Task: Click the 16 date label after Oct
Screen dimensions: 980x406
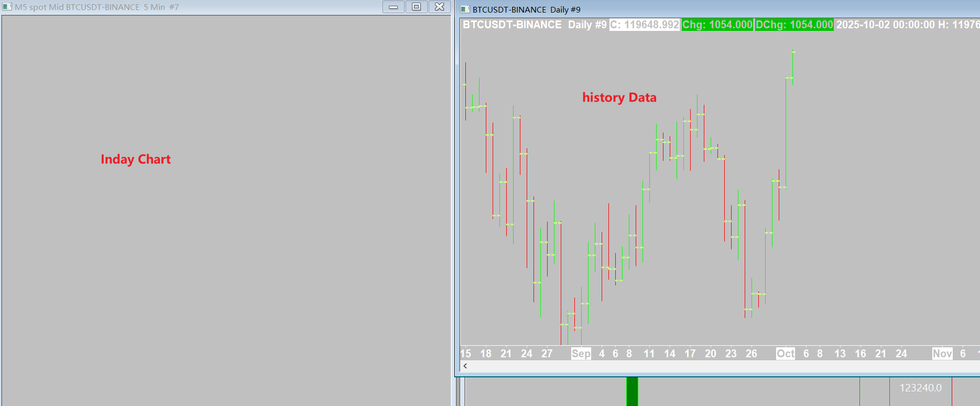Action: (861, 354)
